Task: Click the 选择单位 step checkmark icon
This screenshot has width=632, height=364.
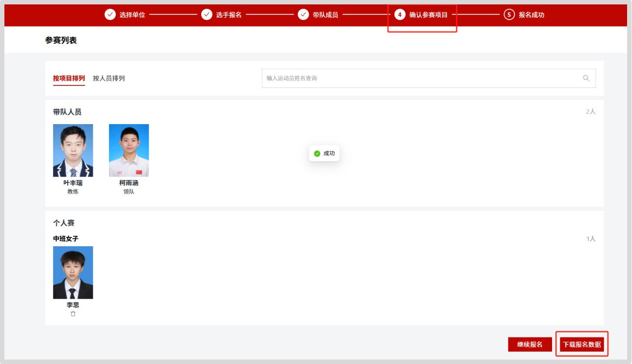Action: (110, 15)
